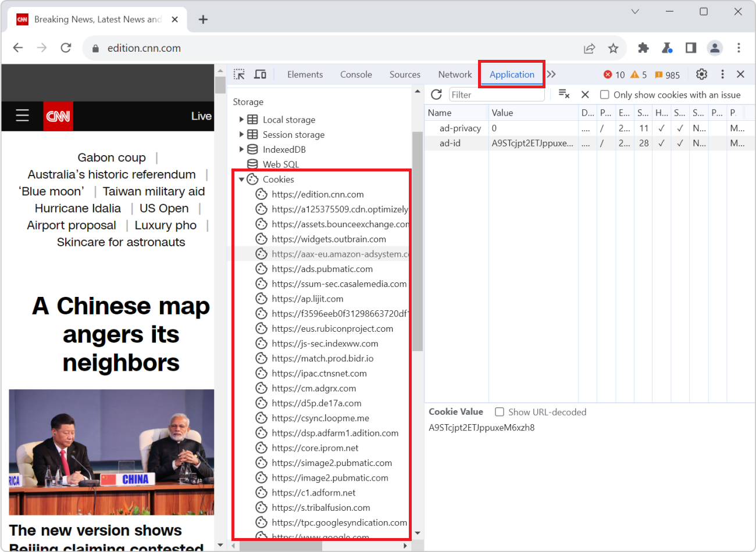Select https://cm.adgrx.com cookie origin
The width and height of the screenshot is (756, 552).
(x=313, y=388)
